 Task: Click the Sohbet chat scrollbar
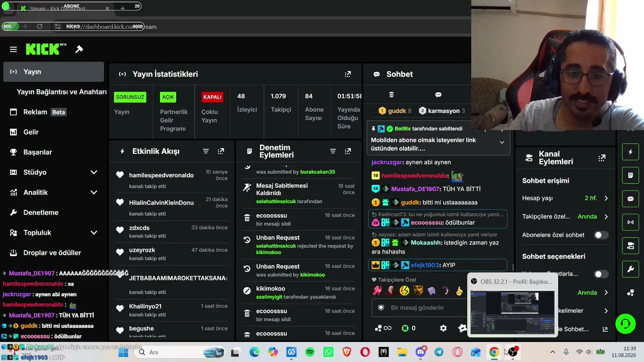pos(513,266)
